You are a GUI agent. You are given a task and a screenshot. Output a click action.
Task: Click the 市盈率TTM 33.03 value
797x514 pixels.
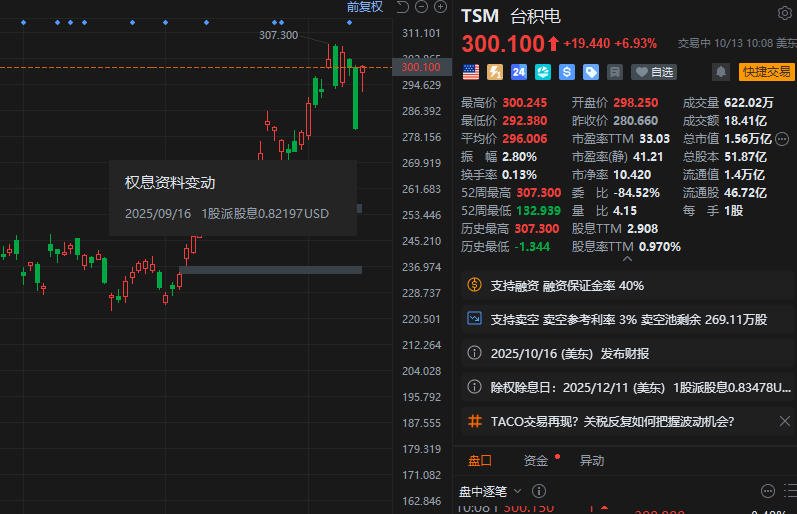tap(655, 139)
